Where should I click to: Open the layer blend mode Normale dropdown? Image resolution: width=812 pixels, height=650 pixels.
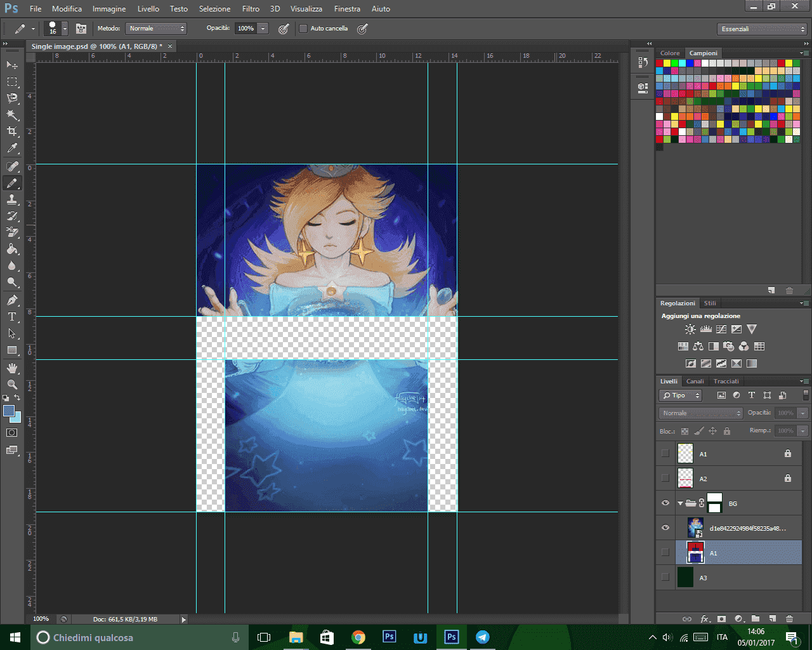(x=700, y=413)
